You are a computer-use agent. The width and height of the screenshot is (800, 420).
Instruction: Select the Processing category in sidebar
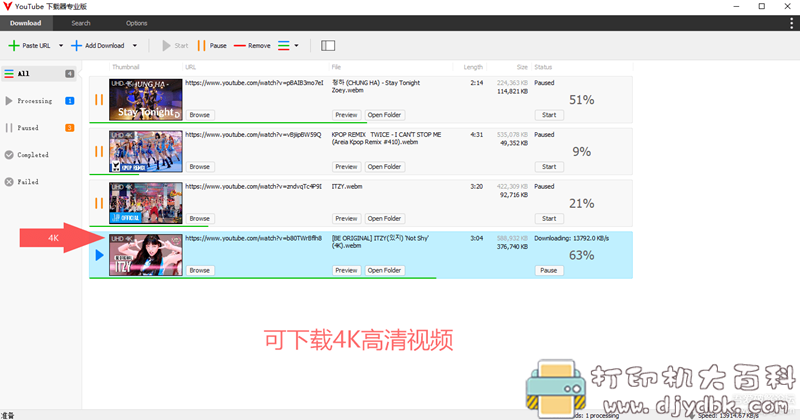[39, 101]
